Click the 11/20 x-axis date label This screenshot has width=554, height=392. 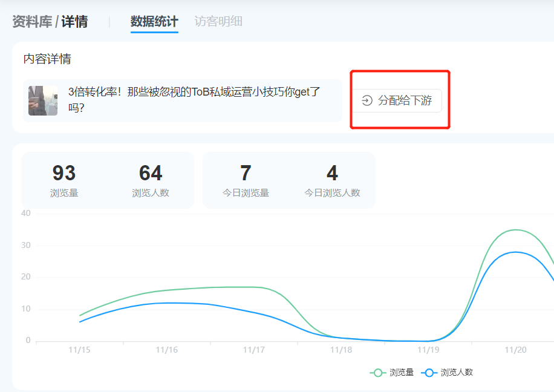pyautogui.click(x=515, y=350)
